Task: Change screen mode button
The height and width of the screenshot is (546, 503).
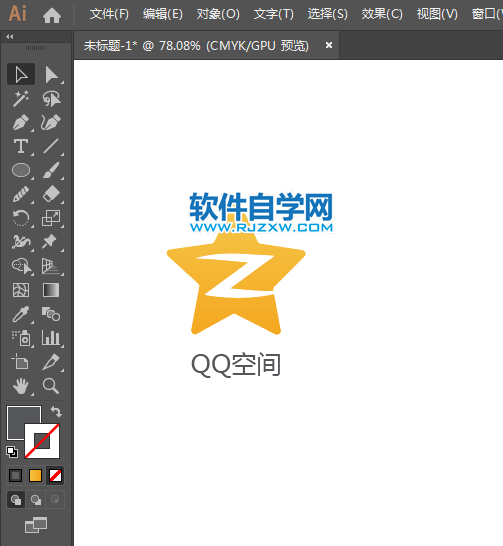Action: click(x=36, y=525)
